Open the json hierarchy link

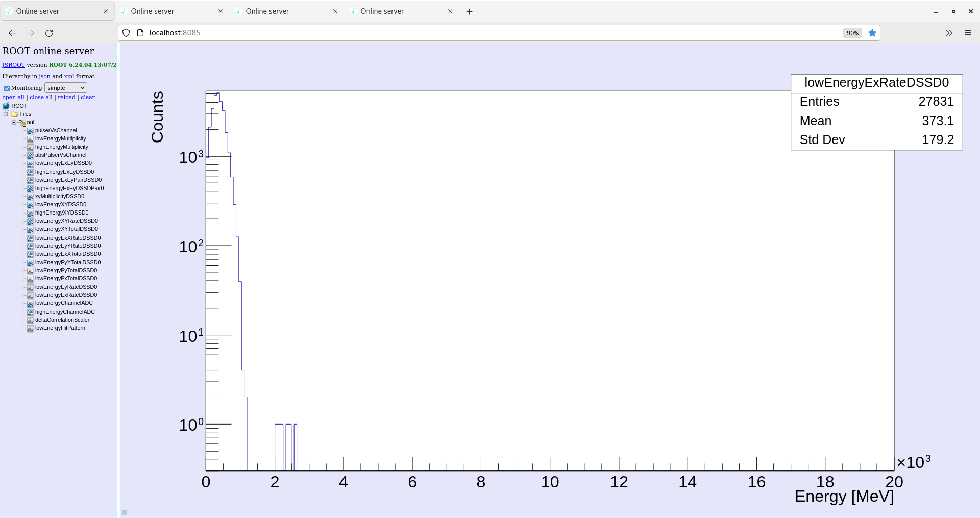point(44,76)
